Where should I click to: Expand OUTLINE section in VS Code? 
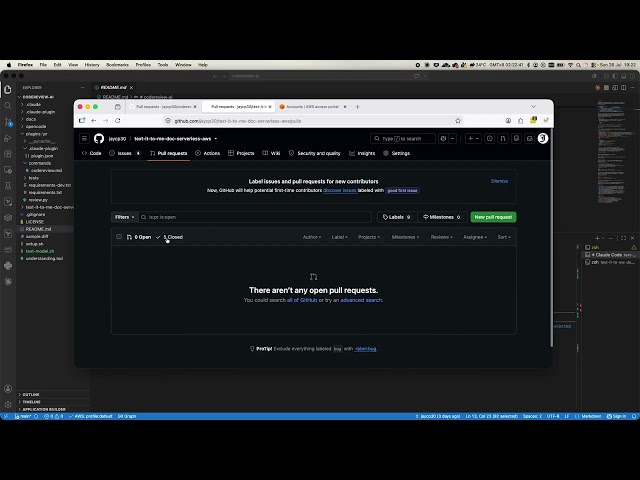(31, 395)
